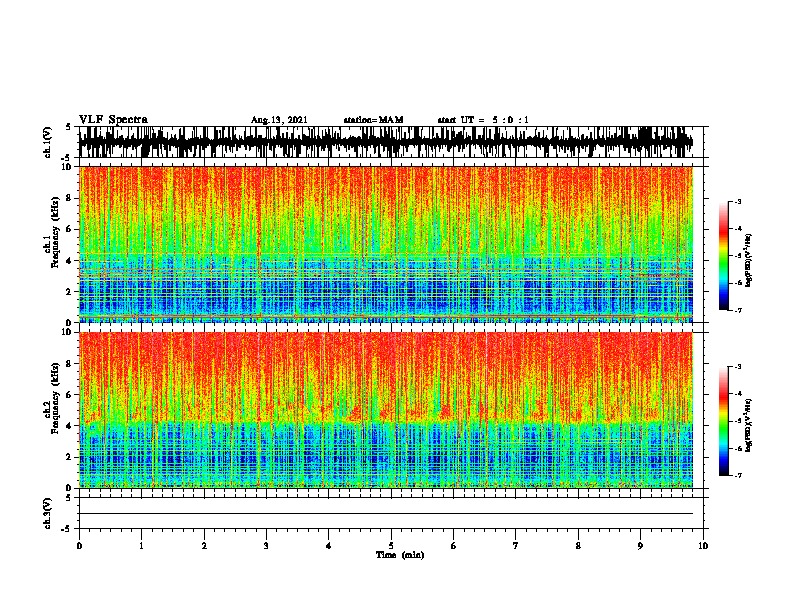792x612 pixels.
Task: Click the ch.1 colorbar '-3' label
Action: click(737, 202)
